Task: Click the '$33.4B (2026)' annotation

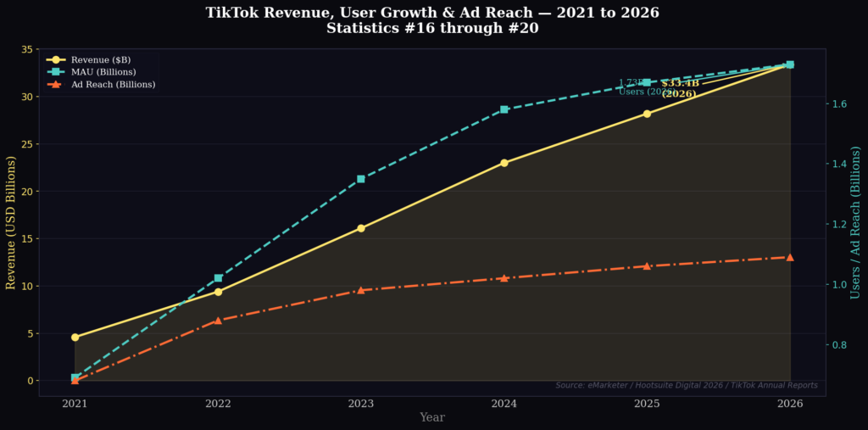Action: (x=680, y=89)
